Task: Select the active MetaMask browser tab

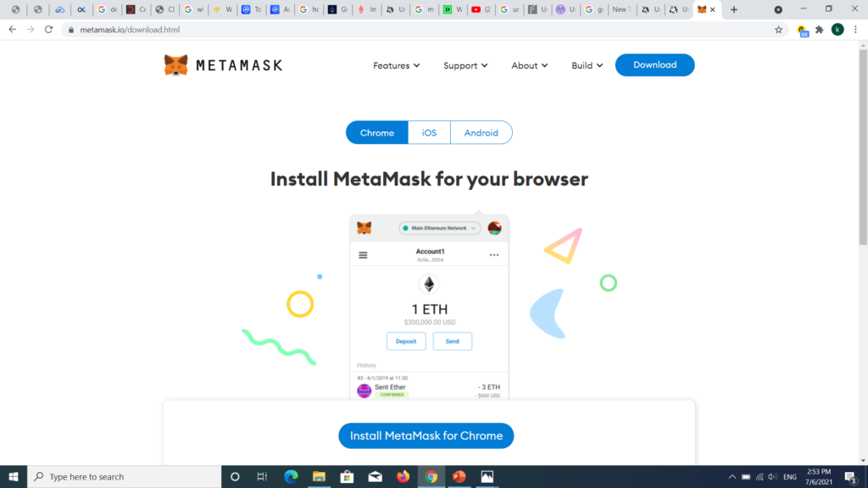Action: [x=707, y=9]
